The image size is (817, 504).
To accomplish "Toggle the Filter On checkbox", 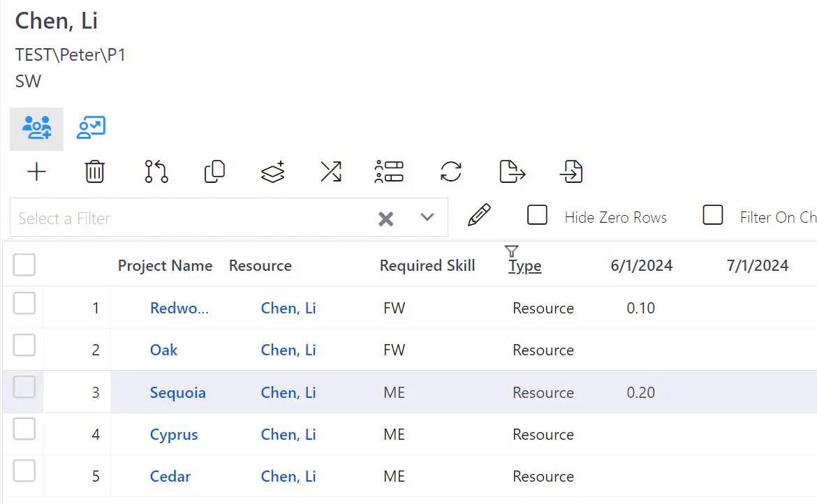I will click(x=713, y=214).
